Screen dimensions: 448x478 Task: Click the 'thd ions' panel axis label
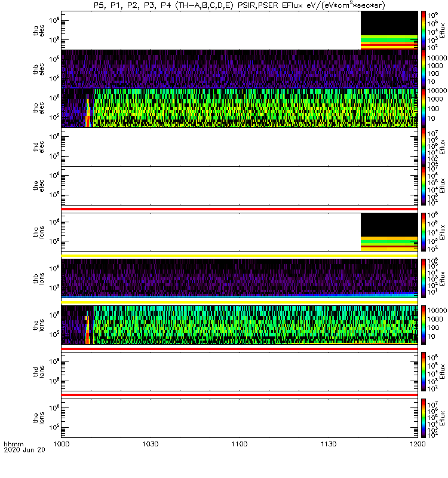(x=38, y=372)
